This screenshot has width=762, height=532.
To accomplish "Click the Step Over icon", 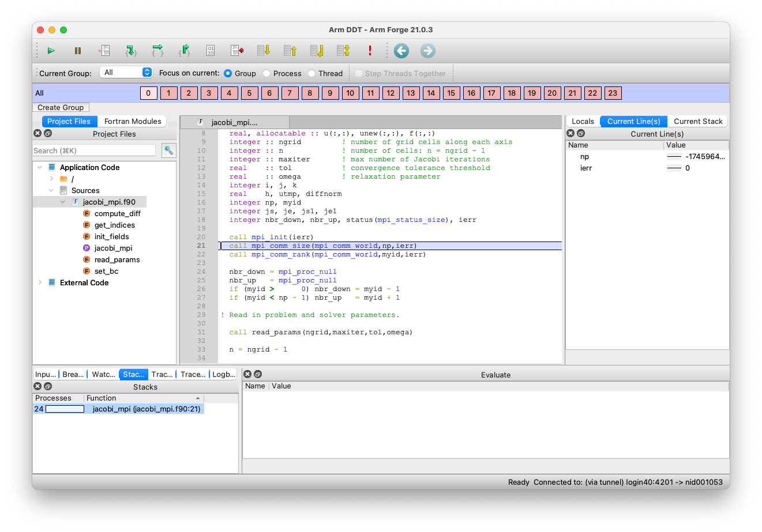I will (x=157, y=51).
